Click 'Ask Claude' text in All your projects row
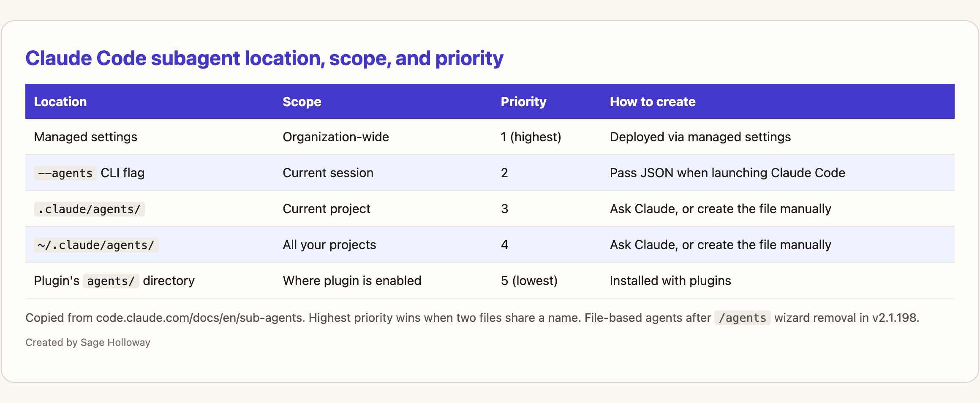980x403 pixels. click(642, 245)
